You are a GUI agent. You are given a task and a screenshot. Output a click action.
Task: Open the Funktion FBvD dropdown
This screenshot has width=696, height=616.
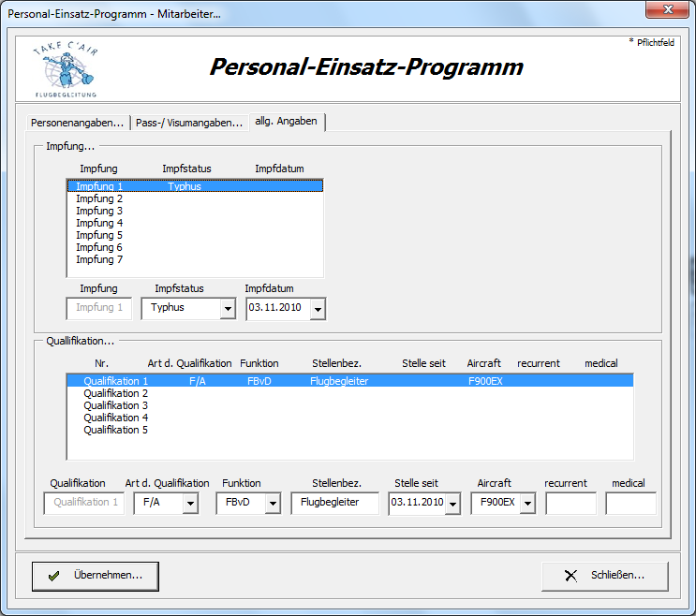273,504
